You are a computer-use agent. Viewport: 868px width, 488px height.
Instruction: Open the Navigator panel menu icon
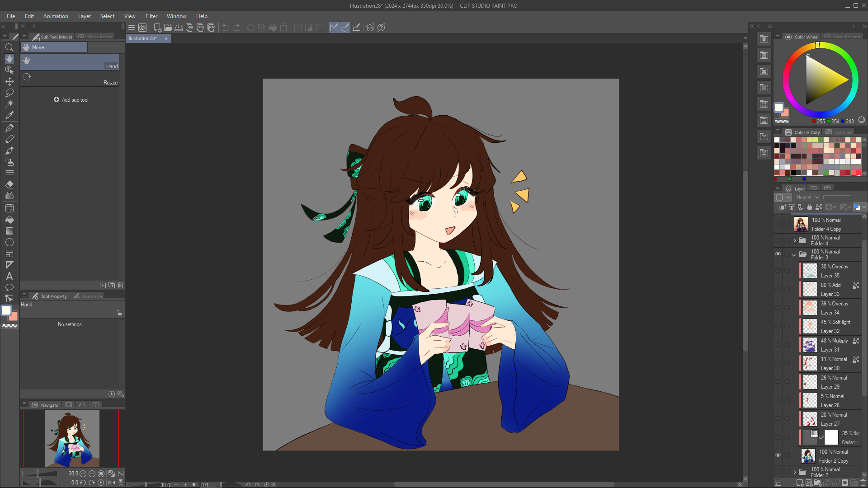[24, 404]
